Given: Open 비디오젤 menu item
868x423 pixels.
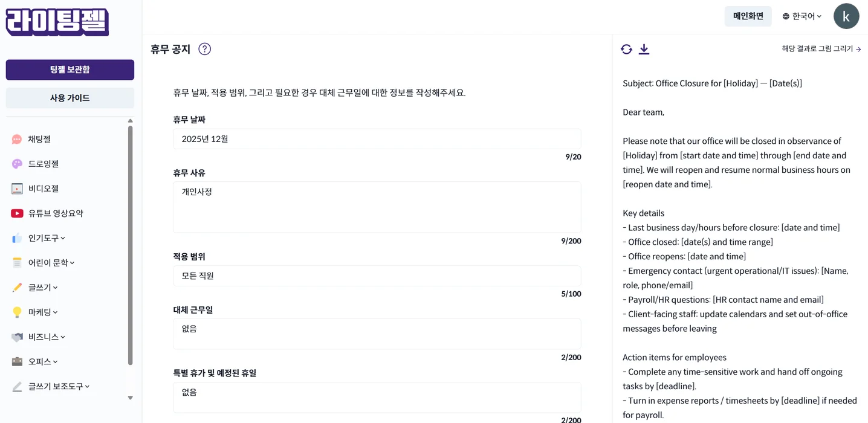Looking at the screenshot, I should tap(44, 189).
